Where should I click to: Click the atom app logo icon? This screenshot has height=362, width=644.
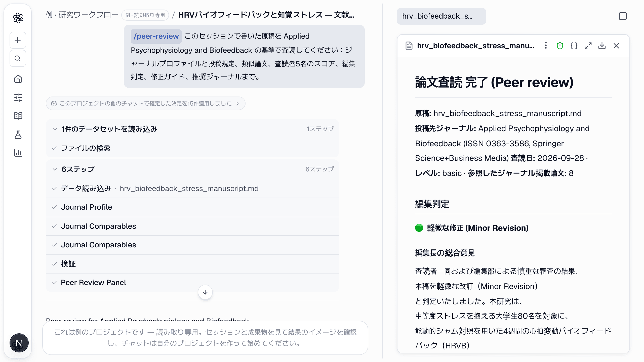pyautogui.click(x=18, y=18)
